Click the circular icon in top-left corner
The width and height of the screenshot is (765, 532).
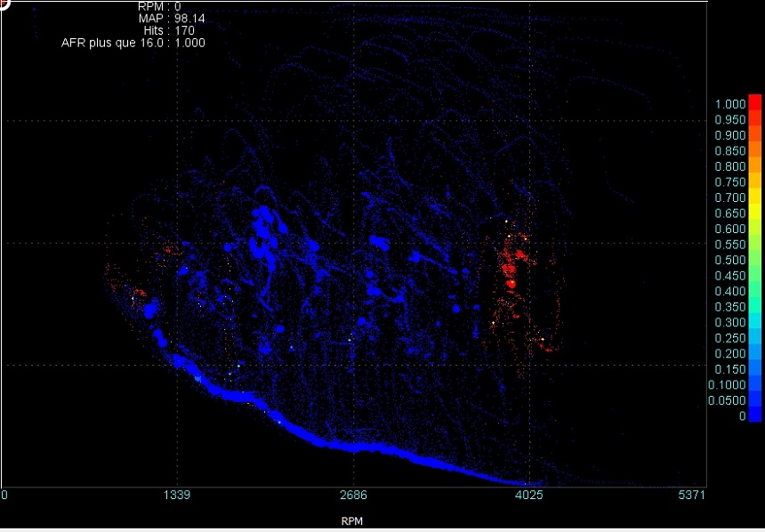click(x=4, y=4)
